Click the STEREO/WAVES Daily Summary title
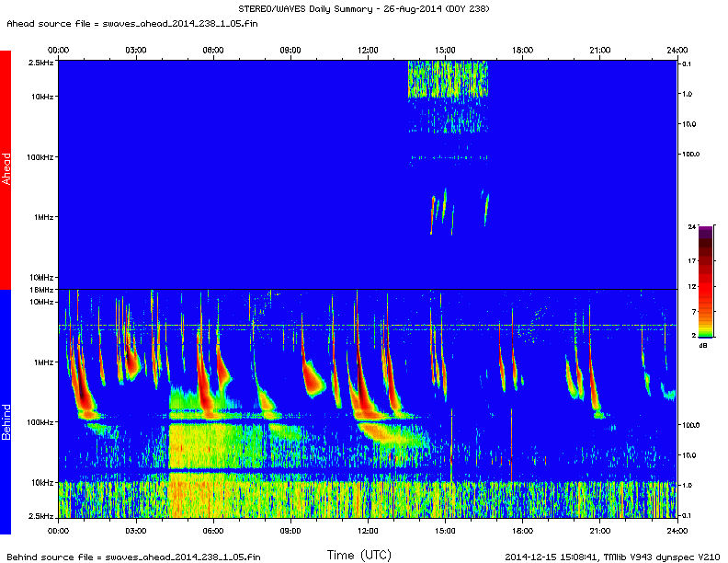 tap(363, 9)
